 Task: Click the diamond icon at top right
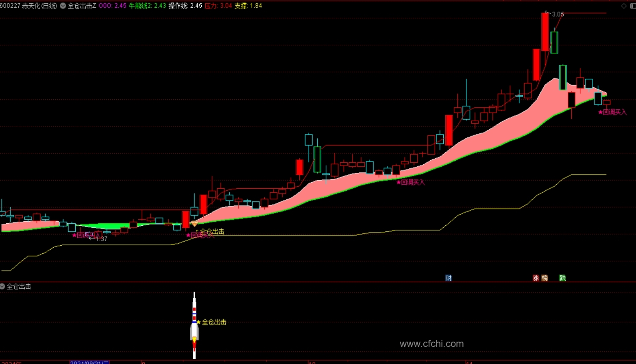pyautogui.click(x=624, y=6)
